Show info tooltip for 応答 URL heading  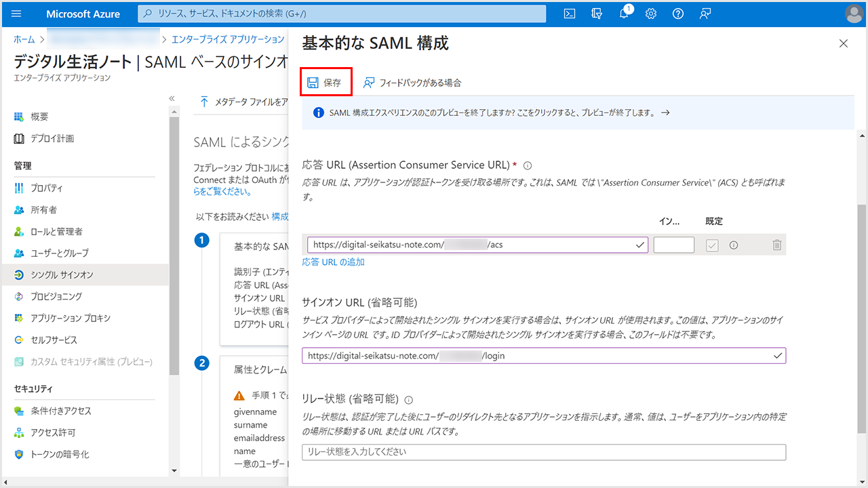pos(528,165)
